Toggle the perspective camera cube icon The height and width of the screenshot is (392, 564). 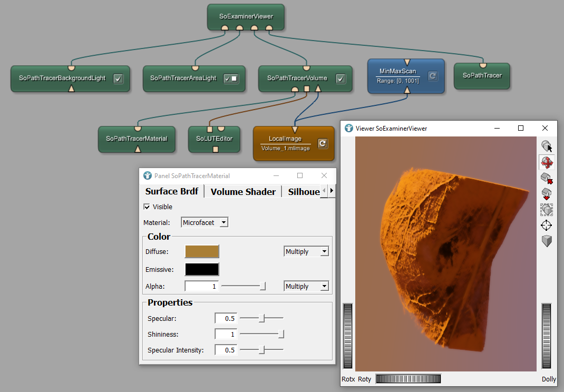click(547, 241)
